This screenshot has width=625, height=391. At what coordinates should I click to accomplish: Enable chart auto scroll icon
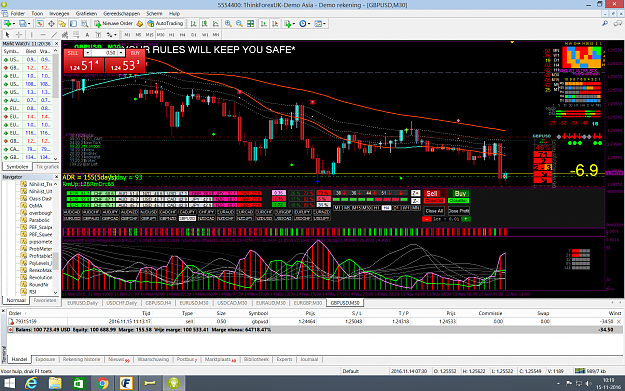pos(263,24)
